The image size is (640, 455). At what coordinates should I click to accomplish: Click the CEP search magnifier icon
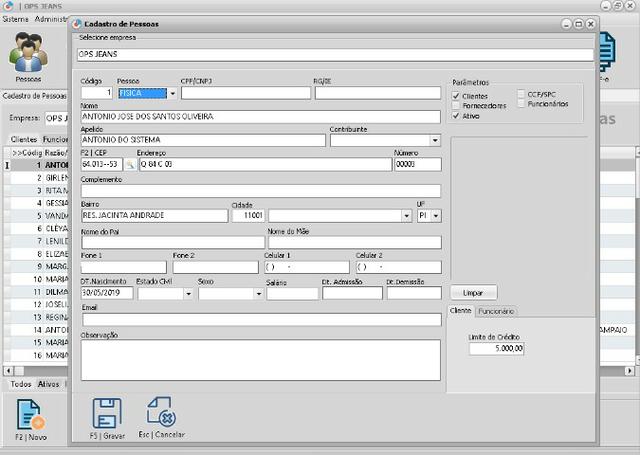pos(130,164)
